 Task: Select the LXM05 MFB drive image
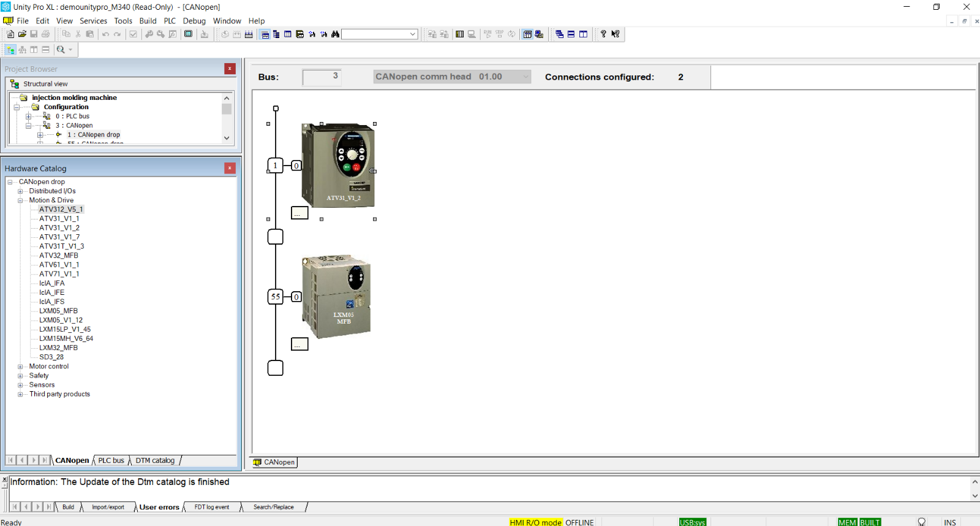tap(336, 297)
